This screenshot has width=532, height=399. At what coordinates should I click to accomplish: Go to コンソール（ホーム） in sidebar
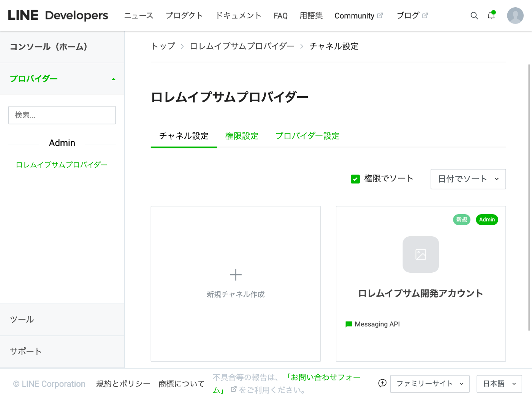(62, 47)
